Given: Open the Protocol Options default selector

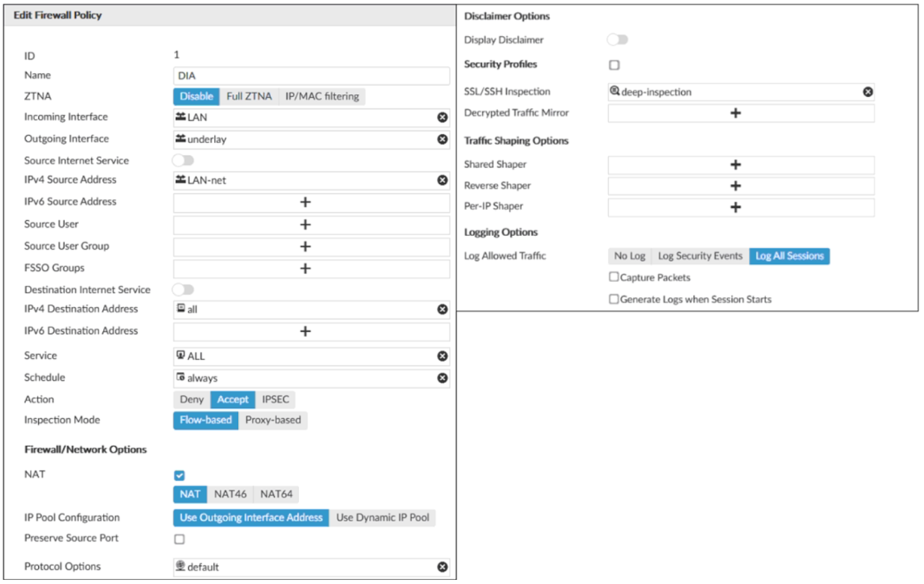Looking at the screenshot, I should tap(304, 567).
